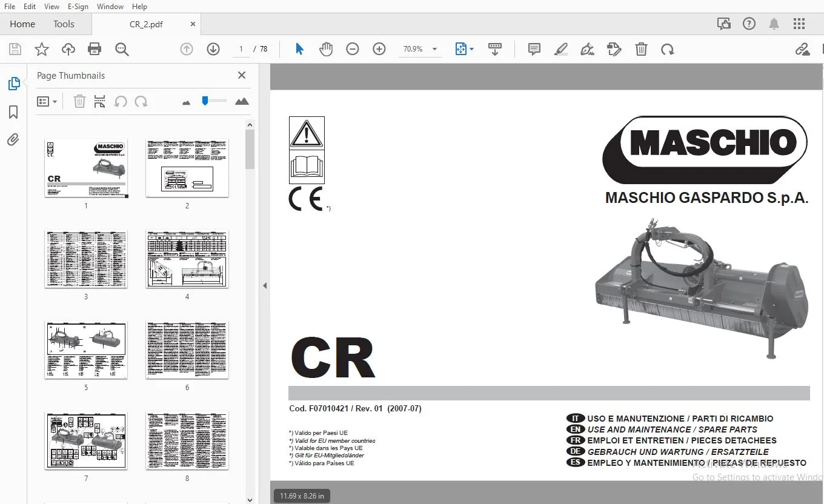Share a link to this file

pos(803,49)
